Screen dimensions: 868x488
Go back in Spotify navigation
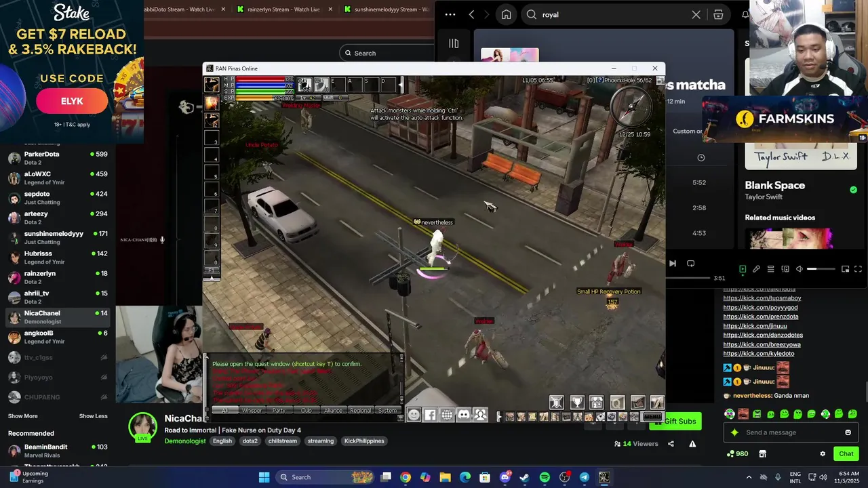tap(471, 14)
